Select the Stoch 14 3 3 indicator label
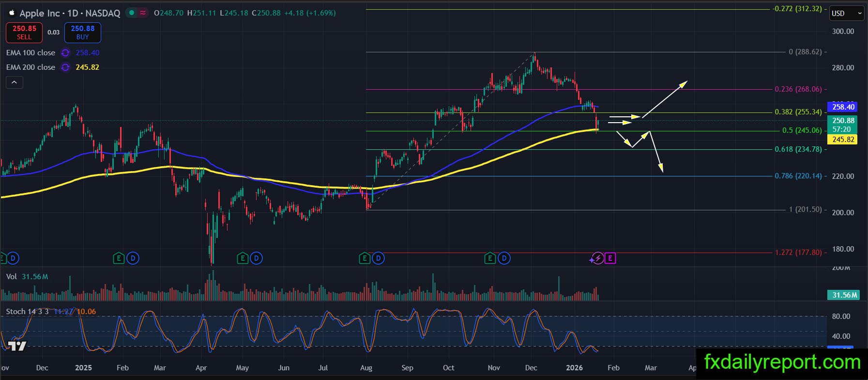868x380 pixels. (x=28, y=312)
